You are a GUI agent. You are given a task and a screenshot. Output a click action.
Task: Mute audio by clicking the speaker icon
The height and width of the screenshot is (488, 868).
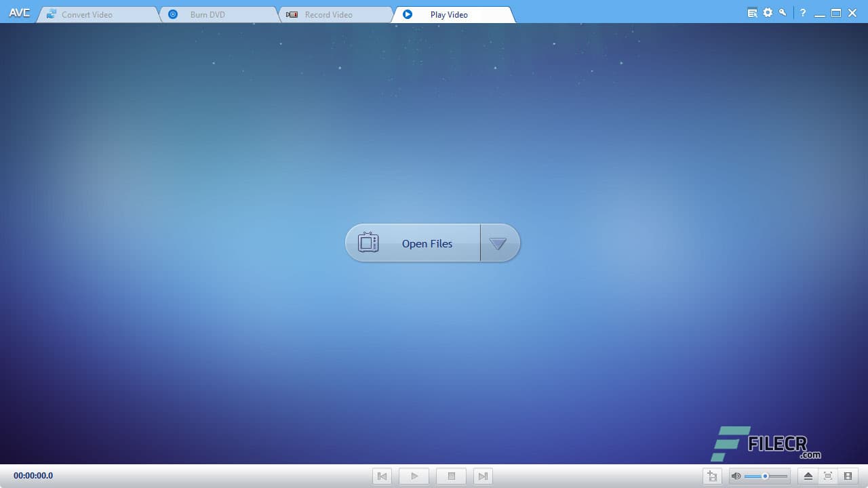coord(736,476)
